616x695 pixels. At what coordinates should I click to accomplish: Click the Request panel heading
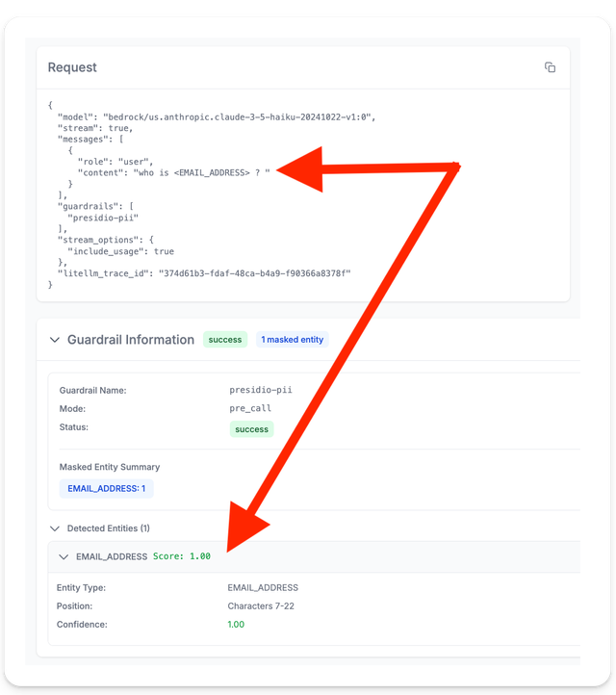coord(72,67)
